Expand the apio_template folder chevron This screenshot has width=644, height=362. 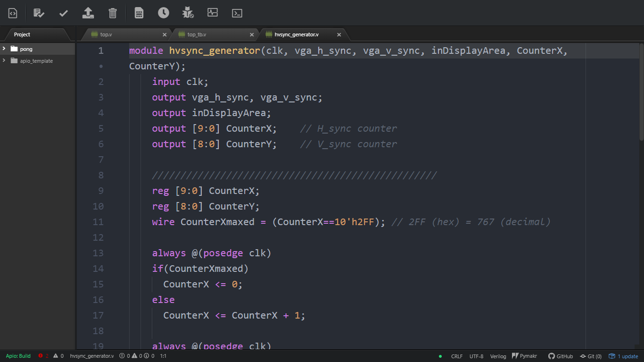click(x=4, y=60)
